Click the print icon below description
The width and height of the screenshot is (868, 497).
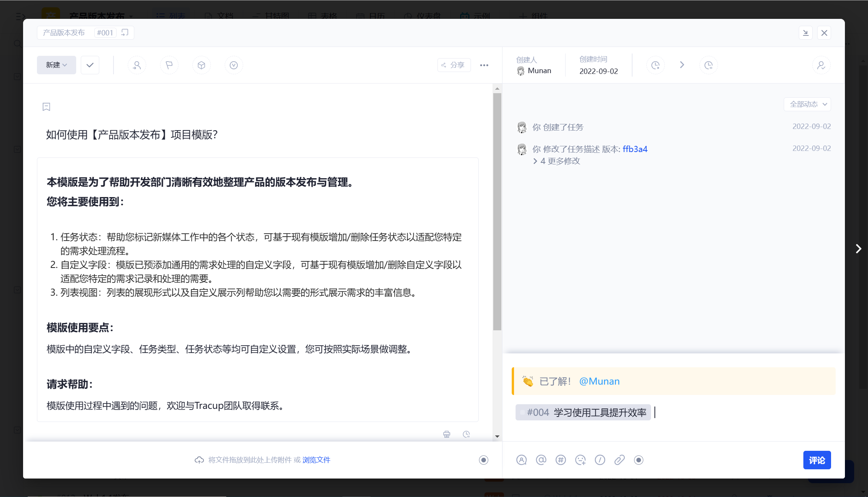446,434
